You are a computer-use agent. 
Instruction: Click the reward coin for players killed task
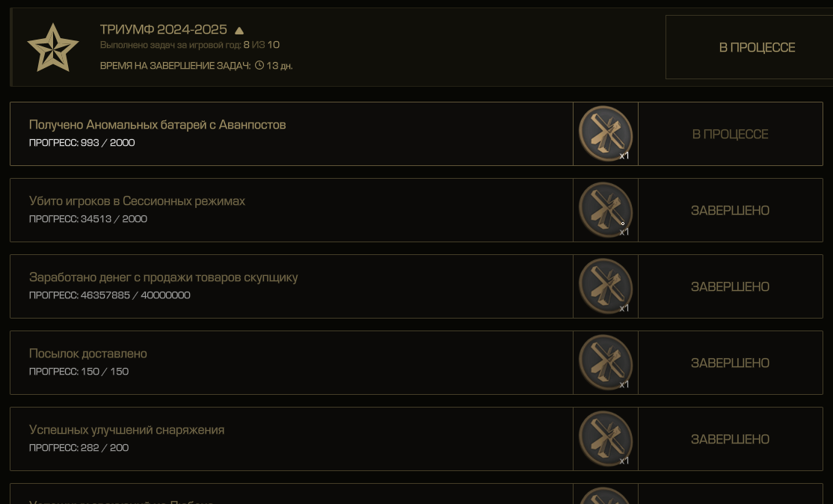click(605, 210)
